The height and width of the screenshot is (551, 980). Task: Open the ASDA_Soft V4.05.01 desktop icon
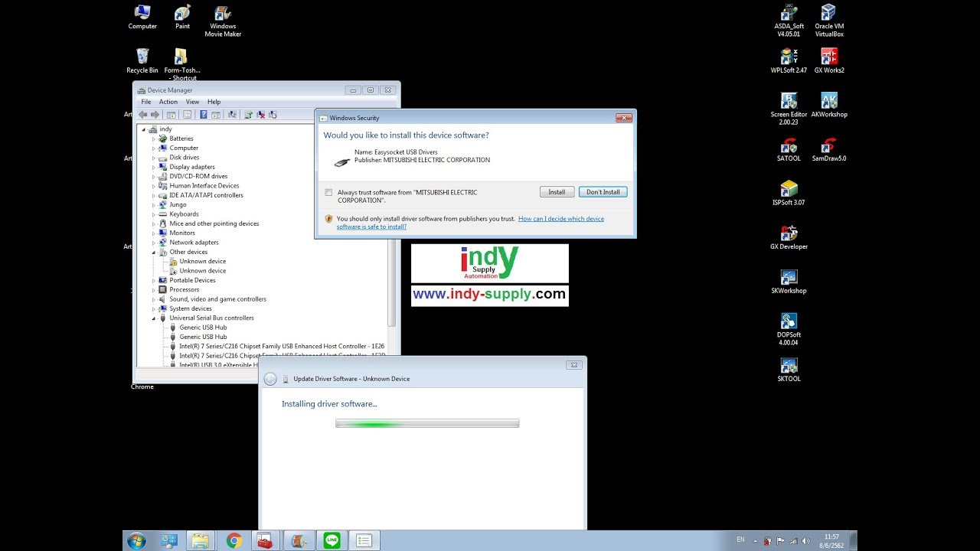click(x=789, y=21)
